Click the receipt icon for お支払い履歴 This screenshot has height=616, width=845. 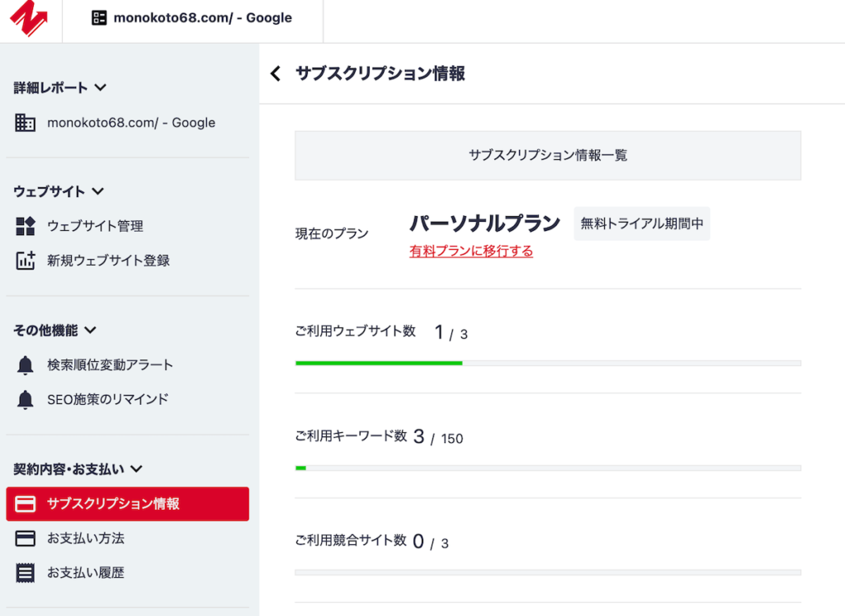click(26, 572)
